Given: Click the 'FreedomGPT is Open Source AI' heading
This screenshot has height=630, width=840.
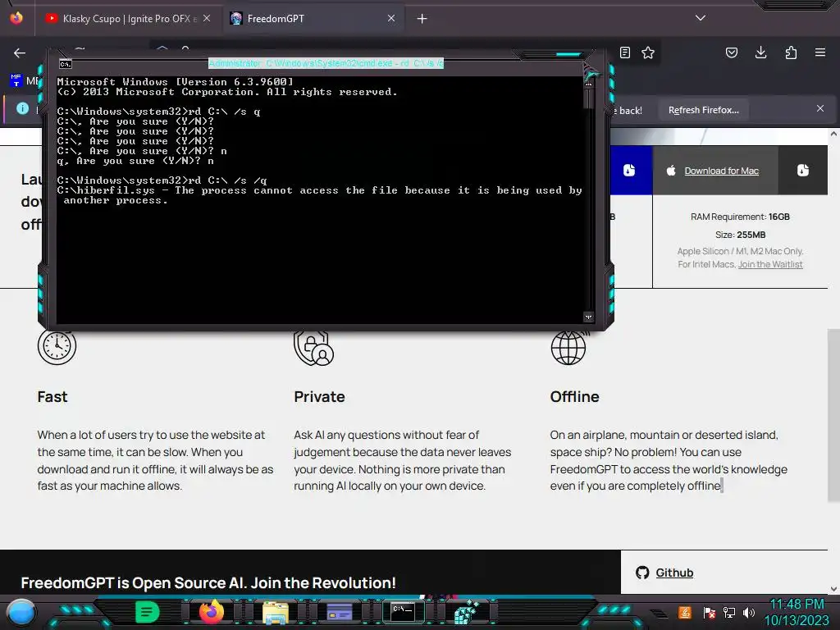Looking at the screenshot, I should (x=208, y=583).
